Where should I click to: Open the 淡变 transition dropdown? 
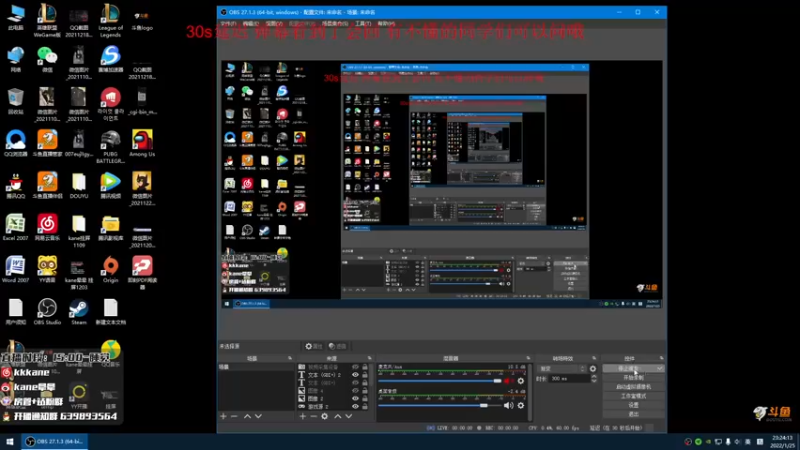(562, 368)
